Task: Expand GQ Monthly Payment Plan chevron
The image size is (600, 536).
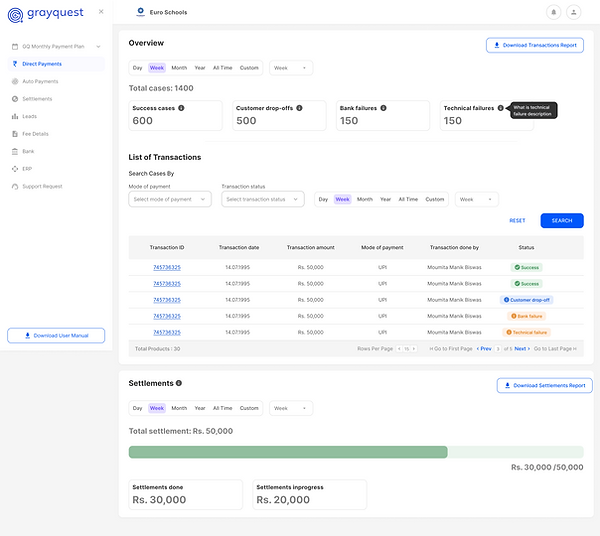Action: pyautogui.click(x=98, y=47)
